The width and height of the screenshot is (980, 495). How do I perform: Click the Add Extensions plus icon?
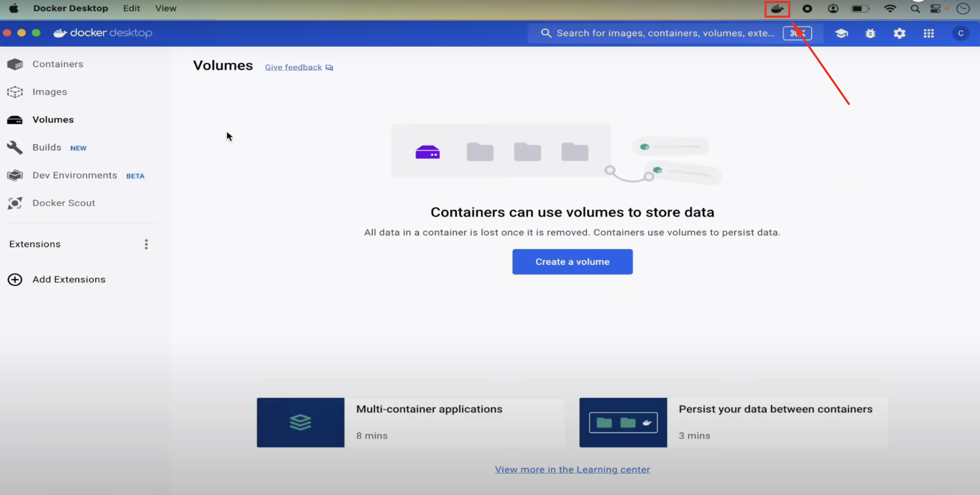point(15,279)
